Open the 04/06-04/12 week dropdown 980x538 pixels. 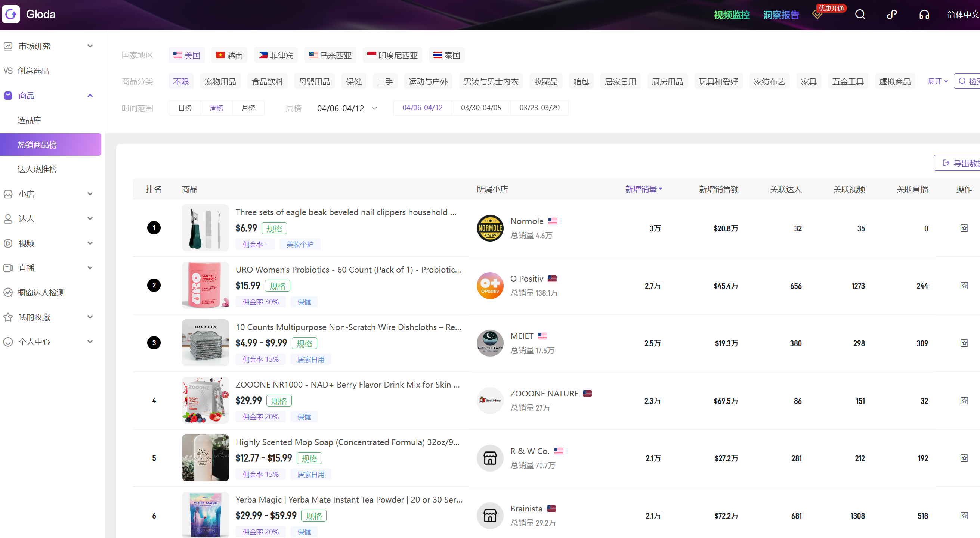click(347, 108)
